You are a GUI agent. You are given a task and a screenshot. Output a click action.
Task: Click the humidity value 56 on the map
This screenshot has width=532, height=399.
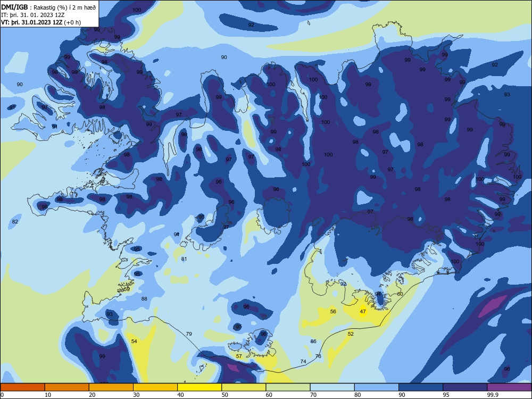point(333,311)
